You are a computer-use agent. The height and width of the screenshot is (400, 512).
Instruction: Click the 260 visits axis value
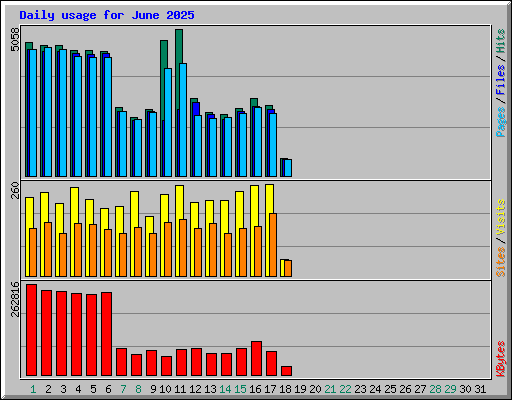click(x=15, y=190)
